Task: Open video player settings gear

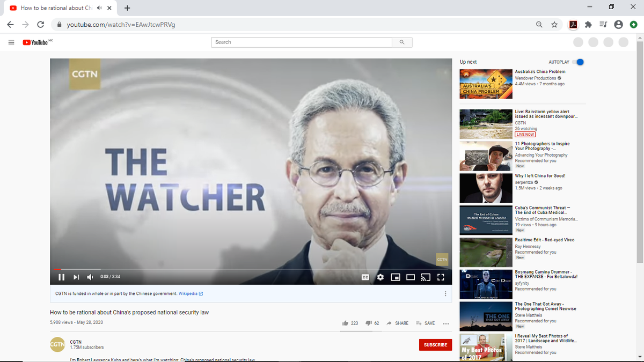Action: (x=380, y=277)
